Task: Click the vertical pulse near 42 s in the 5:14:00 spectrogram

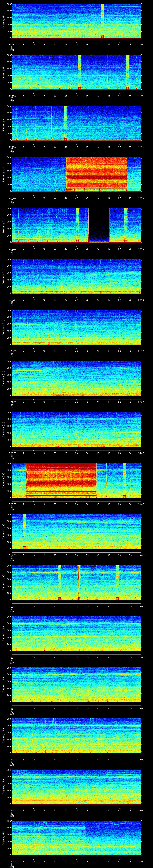Action: click(102, 21)
